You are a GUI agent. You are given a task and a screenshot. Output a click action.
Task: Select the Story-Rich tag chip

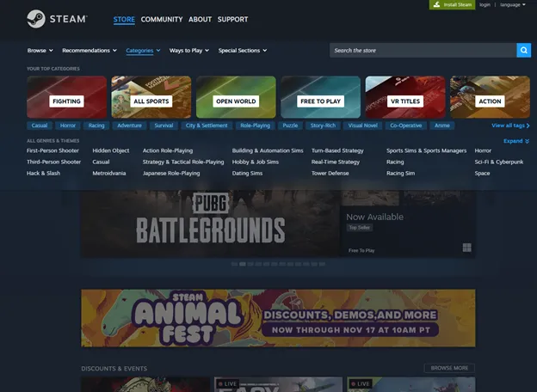coord(323,126)
